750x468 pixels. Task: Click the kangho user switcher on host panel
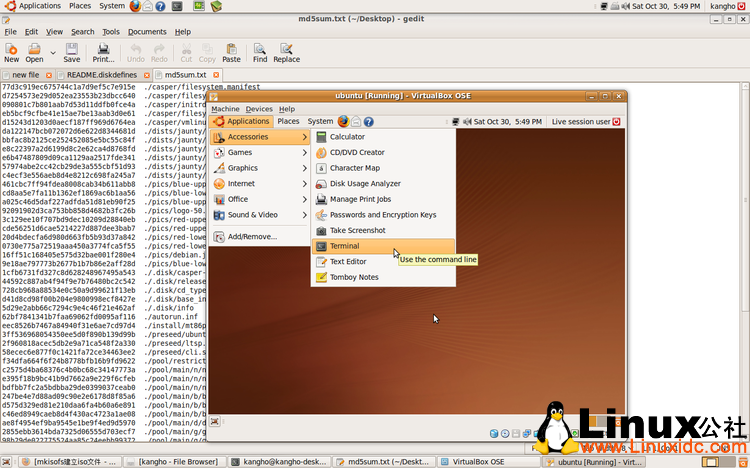point(728,6)
